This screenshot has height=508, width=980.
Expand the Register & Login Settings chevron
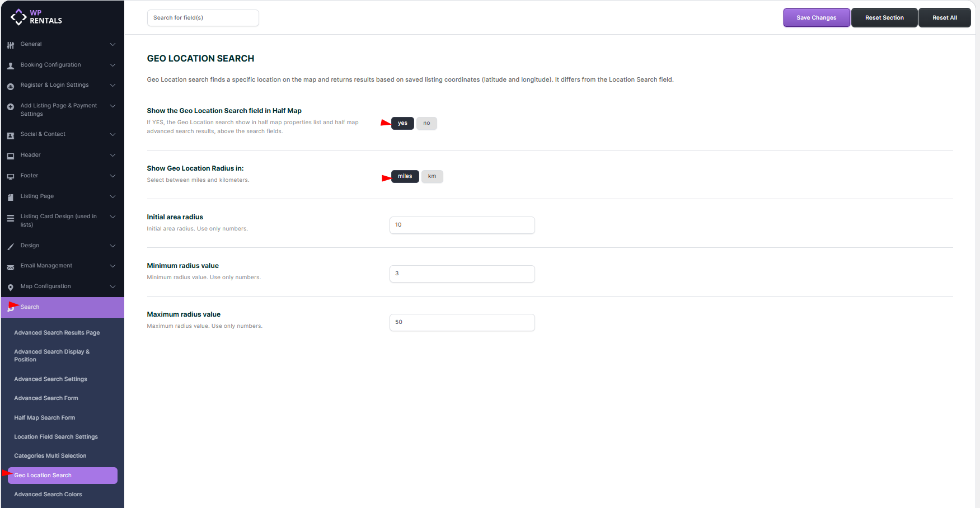click(112, 85)
